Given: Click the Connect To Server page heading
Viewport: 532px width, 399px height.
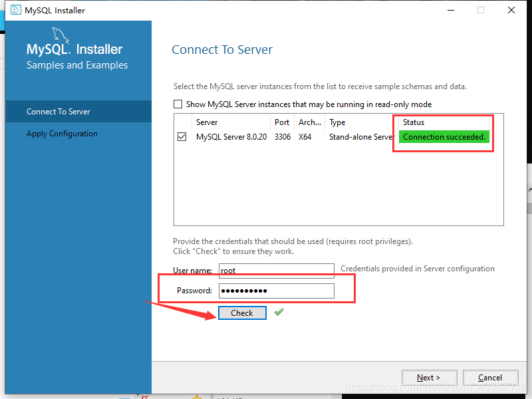Looking at the screenshot, I should tap(222, 49).
